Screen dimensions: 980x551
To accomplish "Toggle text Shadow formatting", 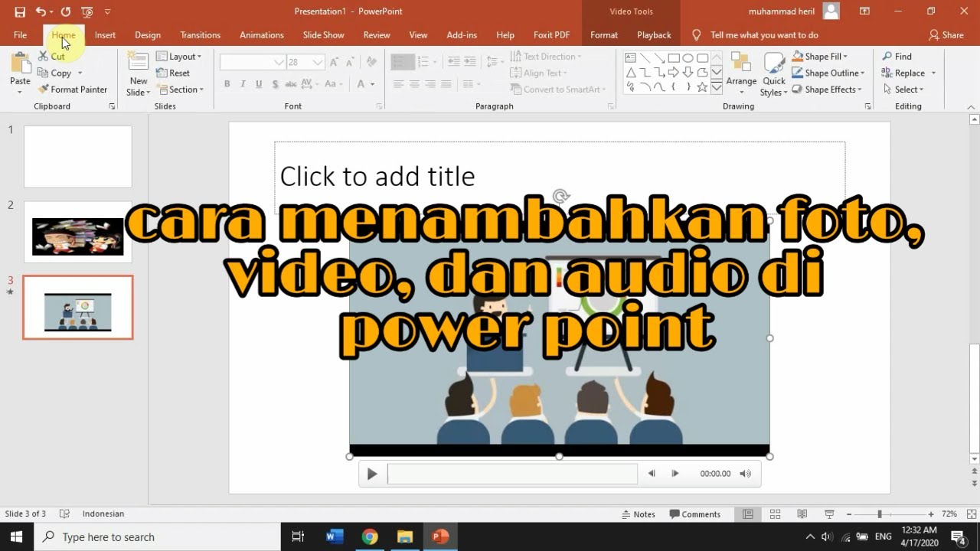I will pyautogui.click(x=275, y=84).
